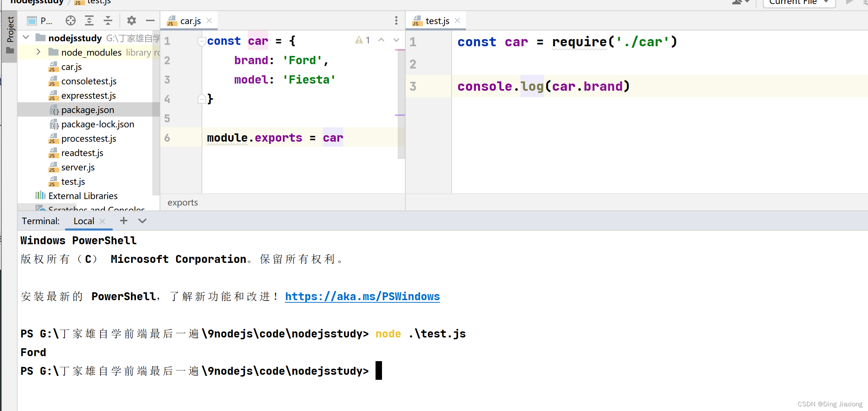Viewport: 868px width, 411px height.
Task: Open the editor tab options three-dot menu
Action: 396,21
